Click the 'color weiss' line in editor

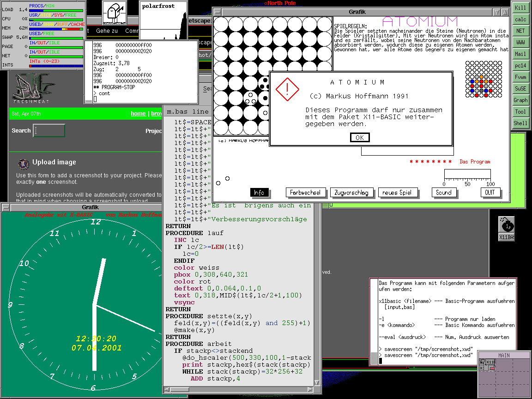pyautogui.click(x=196, y=268)
